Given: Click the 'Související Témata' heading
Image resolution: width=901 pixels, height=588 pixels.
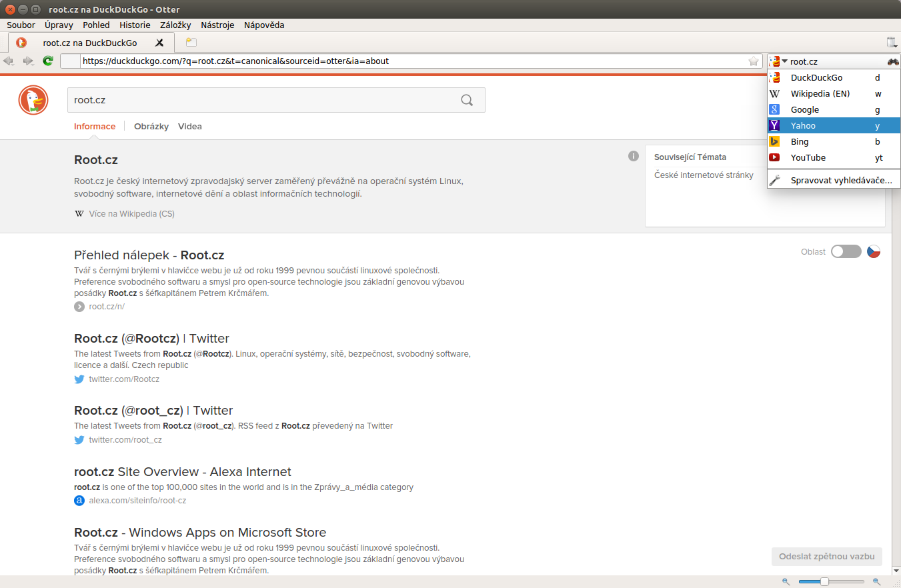Looking at the screenshot, I should [x=690, y=157].
